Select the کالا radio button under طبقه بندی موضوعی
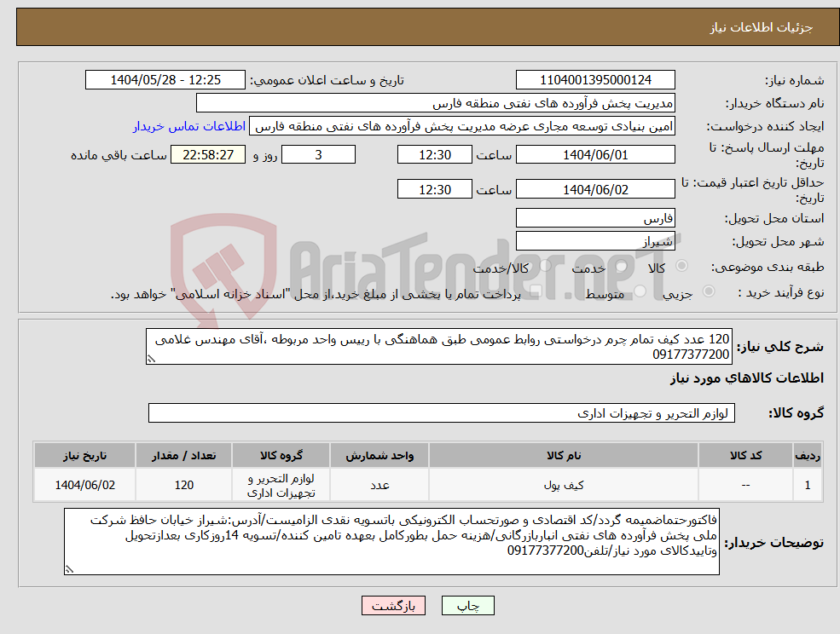Image resolution: width=840 pixels, height=634 pixels. click(x=682, y=264)
